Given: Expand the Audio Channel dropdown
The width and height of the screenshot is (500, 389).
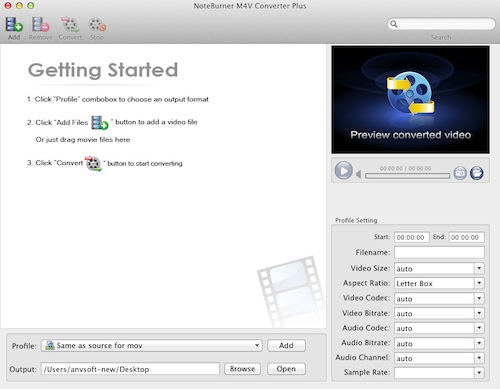Looking at the screenshot, I should (x=479, y=358).
